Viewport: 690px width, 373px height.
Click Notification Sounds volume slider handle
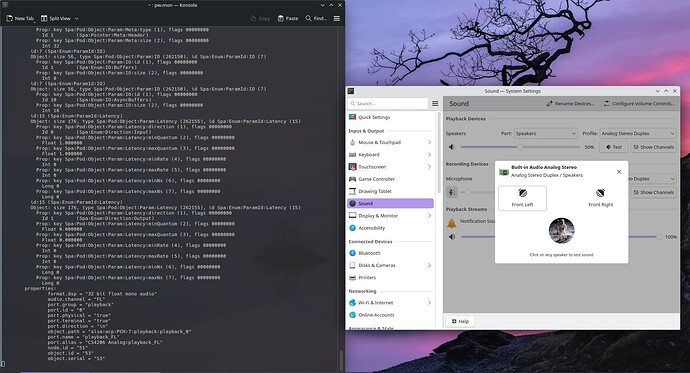click(x=659, y=237)
